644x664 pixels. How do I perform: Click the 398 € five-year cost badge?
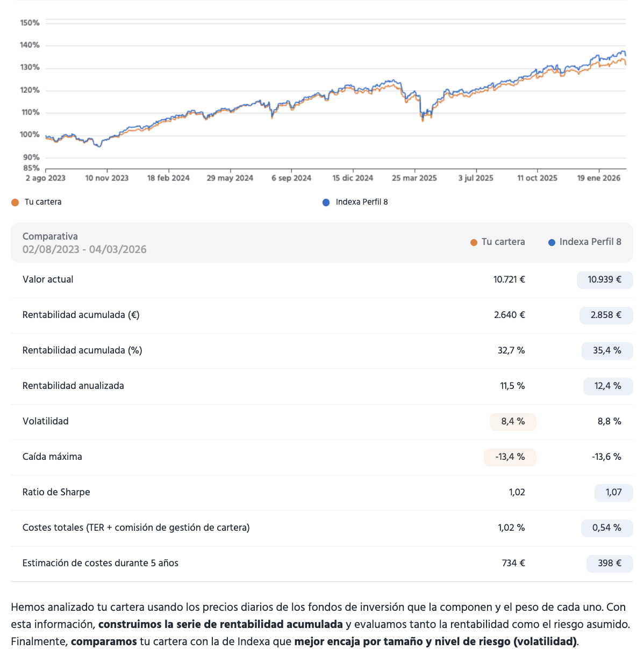click(x=610, y=563)
